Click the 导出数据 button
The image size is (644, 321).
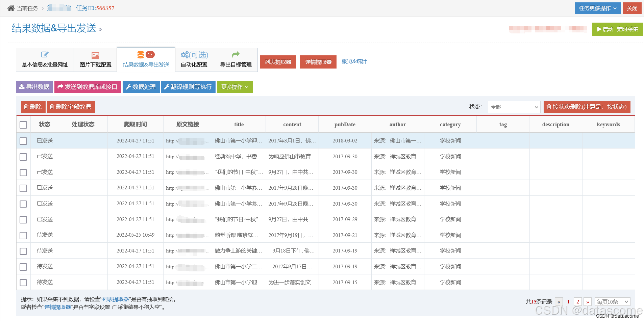point(34,87)
